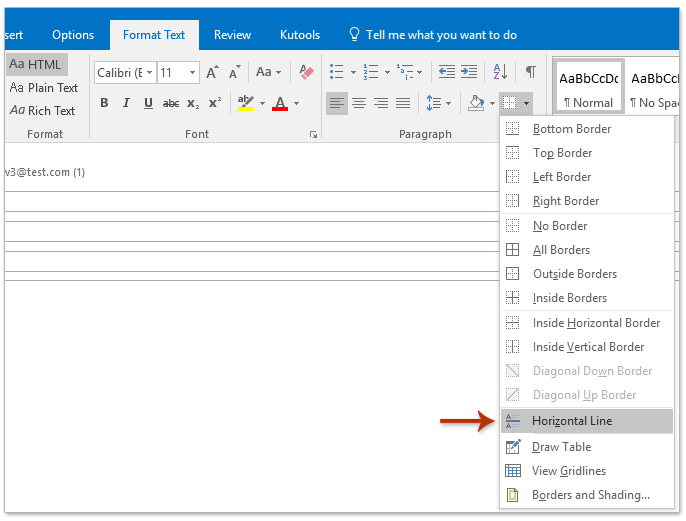Click the Clear All Formatting eraser icon
The image size is (686, 521).
pos(307,72)
